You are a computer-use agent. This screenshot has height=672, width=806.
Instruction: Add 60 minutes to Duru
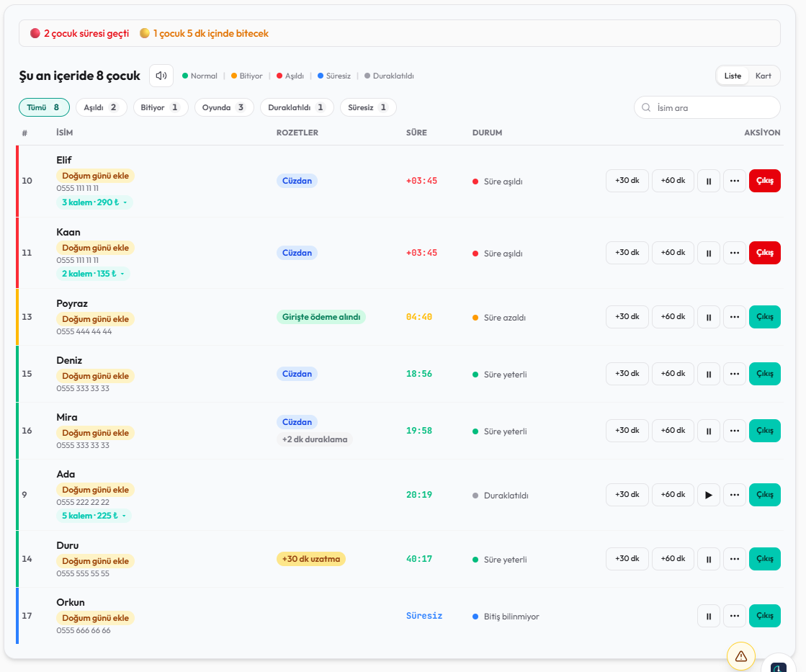point(673,559)
